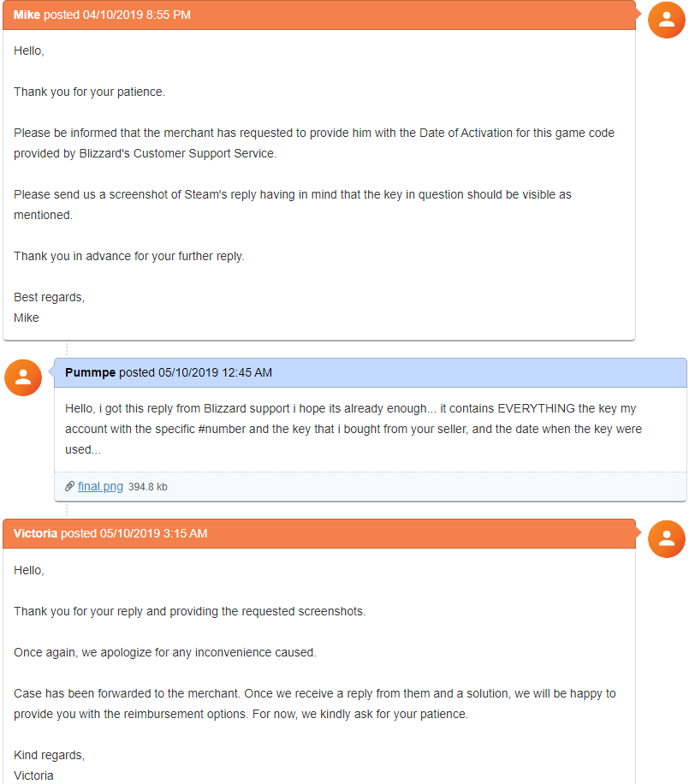695x784 pixels.
Task: Click Pummpe's orange user avatar icon
Action: pos(23,377)
